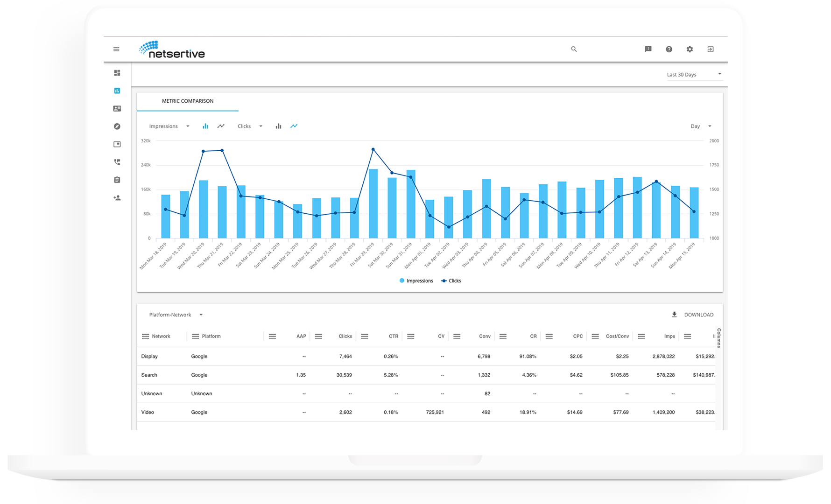Open the phone calls icon in sidebar
The height and width of the screenshot is (504, 831).
pyautogui.click(x=117, y=162)
